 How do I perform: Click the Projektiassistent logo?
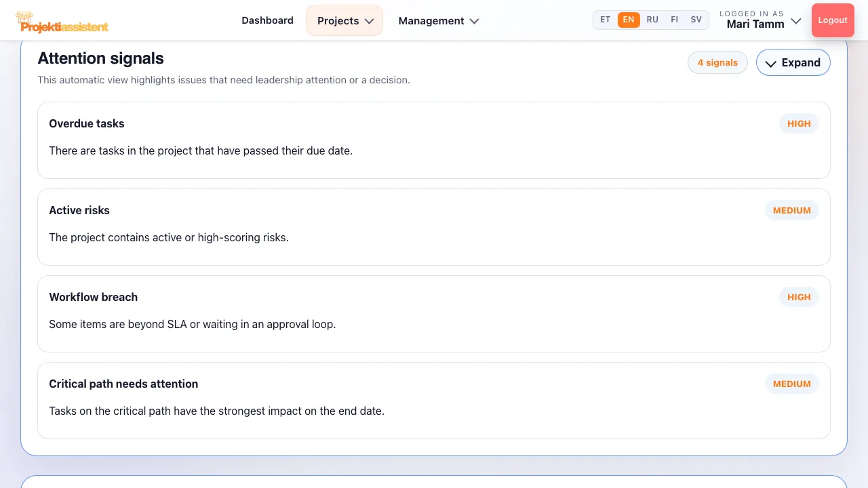tap(62, 22)
